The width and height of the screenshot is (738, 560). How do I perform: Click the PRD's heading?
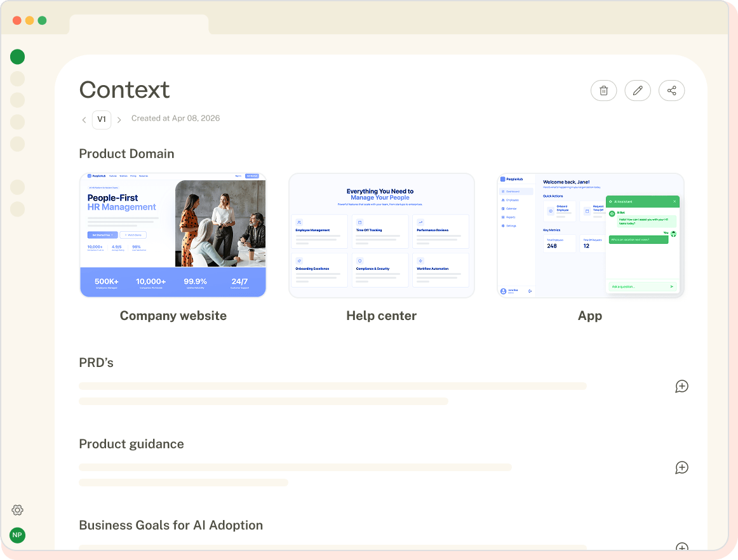(96, 363)
